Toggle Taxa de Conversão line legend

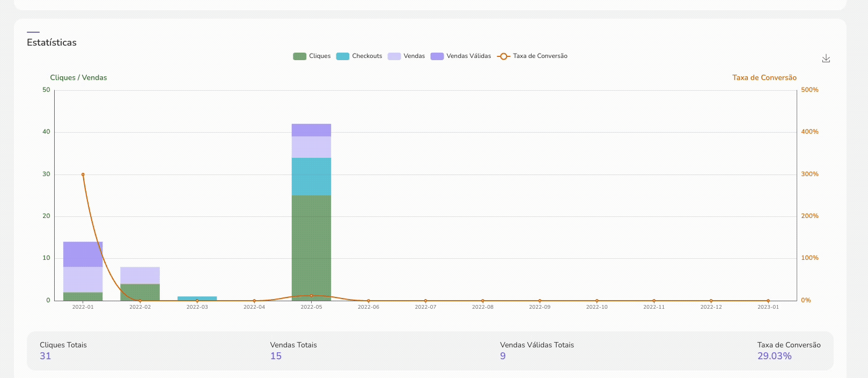click(540, 56)
